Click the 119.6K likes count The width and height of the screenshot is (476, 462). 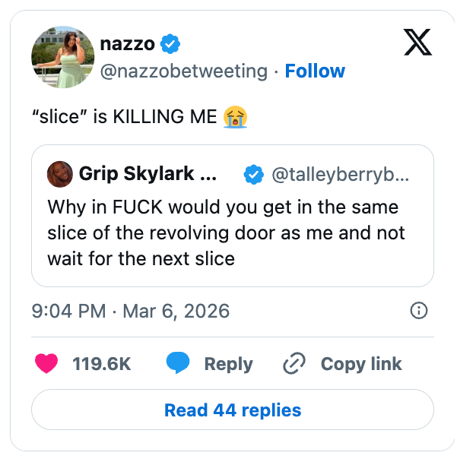click(102, 364)
